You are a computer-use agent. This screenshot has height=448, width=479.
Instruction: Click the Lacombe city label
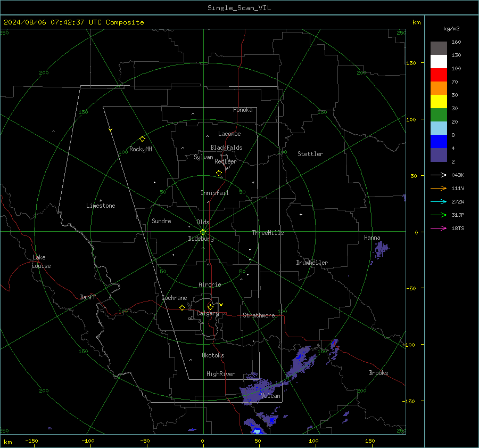(229, 134)
